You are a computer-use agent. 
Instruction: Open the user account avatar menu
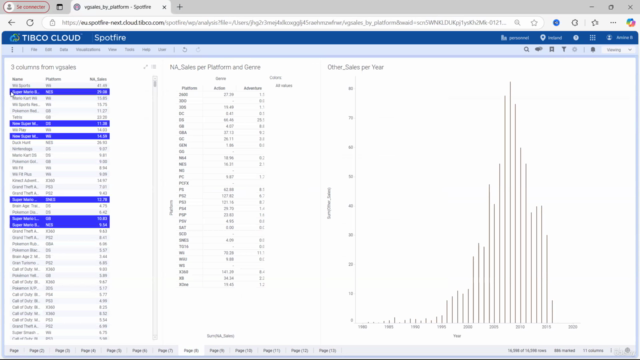(x=609, y=38)
